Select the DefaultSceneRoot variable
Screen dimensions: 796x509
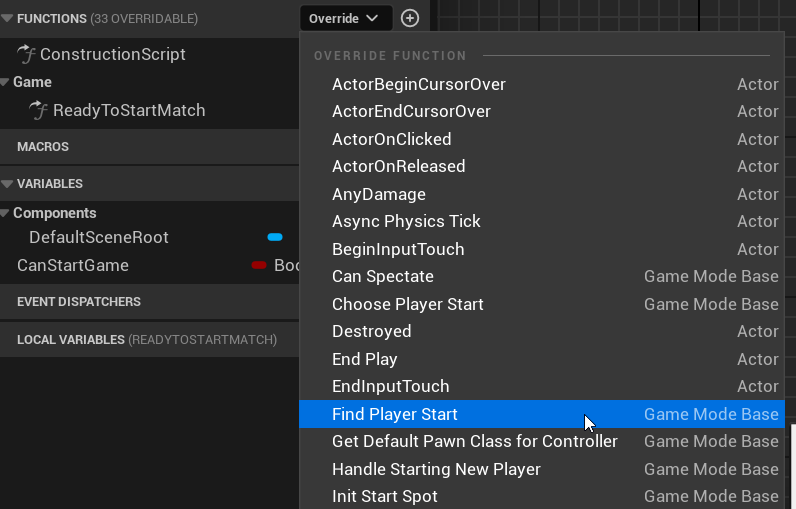[99, 237]
